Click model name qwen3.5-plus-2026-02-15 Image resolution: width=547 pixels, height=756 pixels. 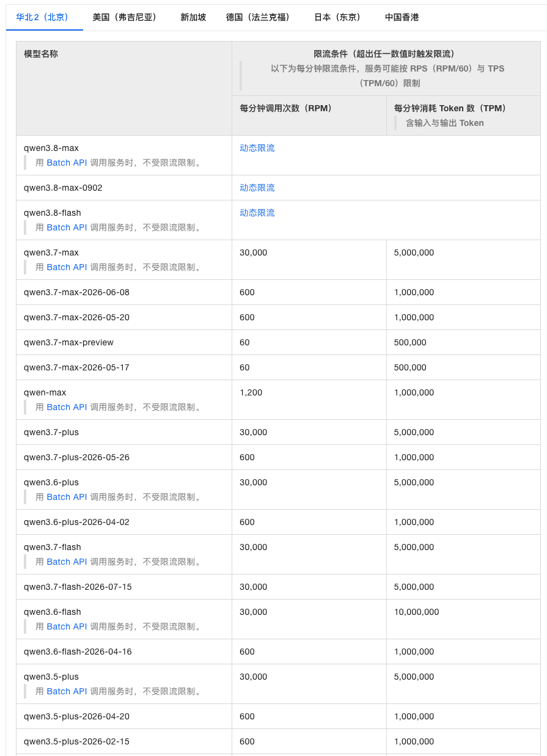tap(76, 741)
